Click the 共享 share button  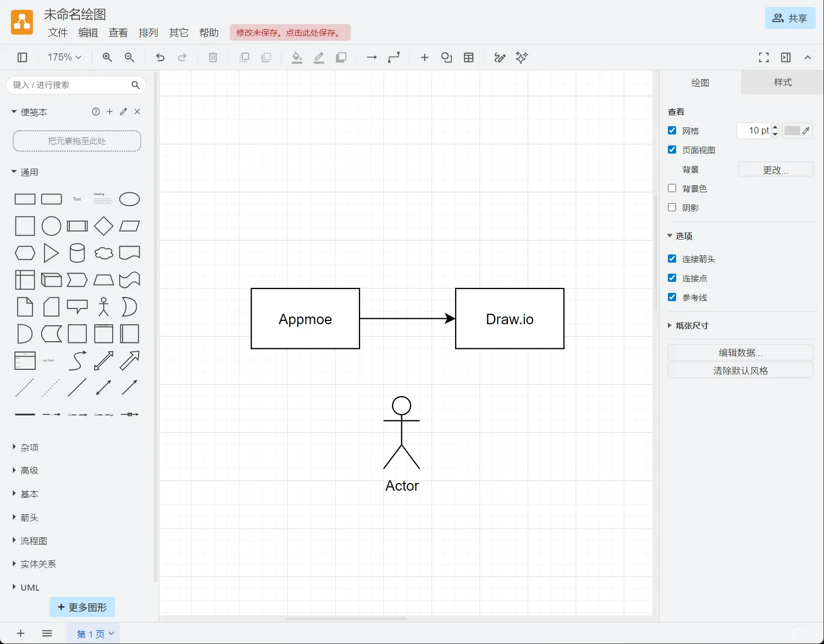790,18
